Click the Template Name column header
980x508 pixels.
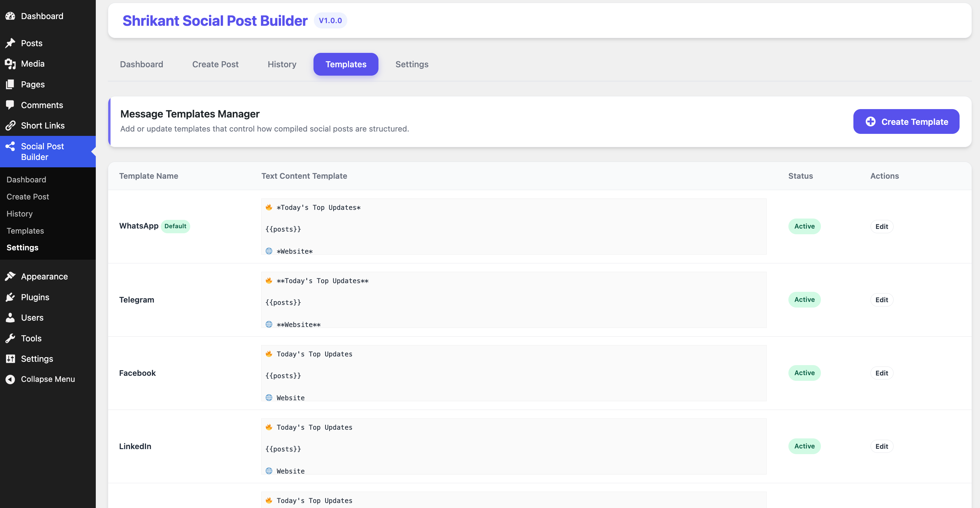pyautogui.click(x=149, y=176)
